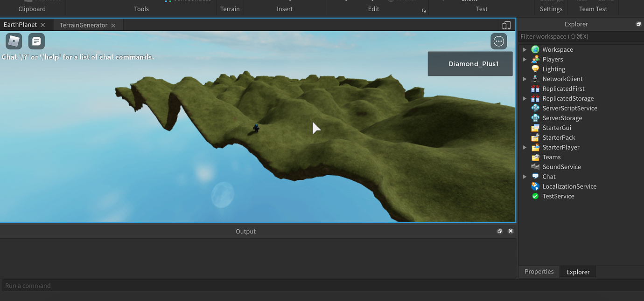644x301 pixels.
Task: Click the split-view icon above the Explorer panel
Action: coord(506,25)
